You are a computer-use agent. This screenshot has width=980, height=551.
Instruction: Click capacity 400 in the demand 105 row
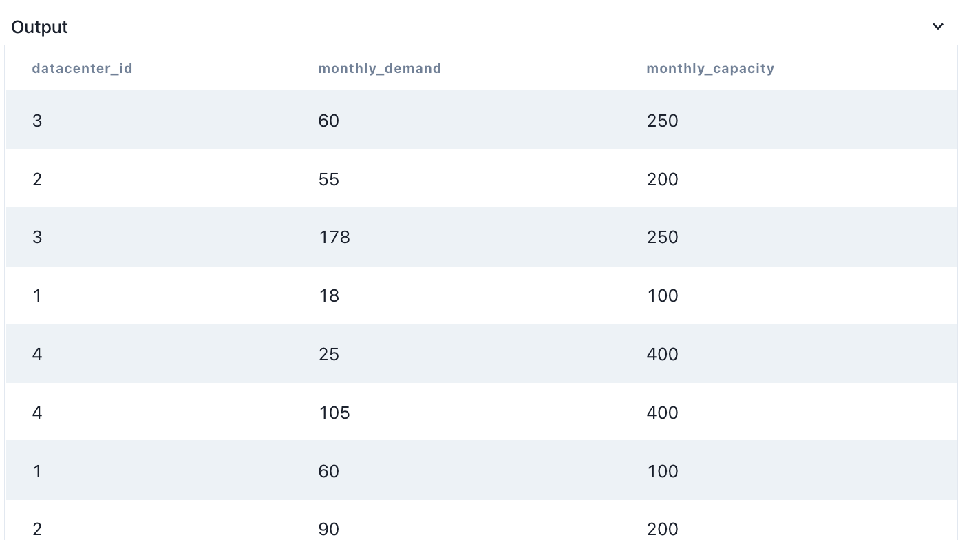point(662,413)
